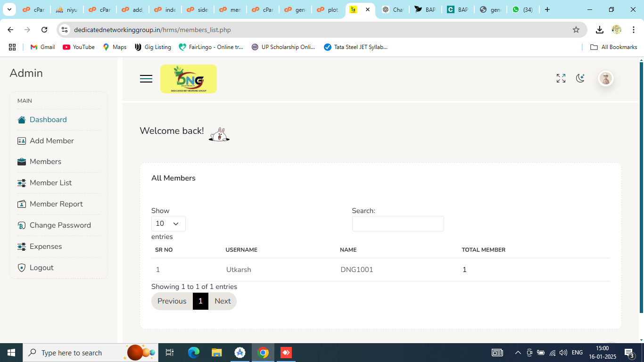Click the fullscreen expand icon
This screenshot has width=644, height=362.
[561, 78]
